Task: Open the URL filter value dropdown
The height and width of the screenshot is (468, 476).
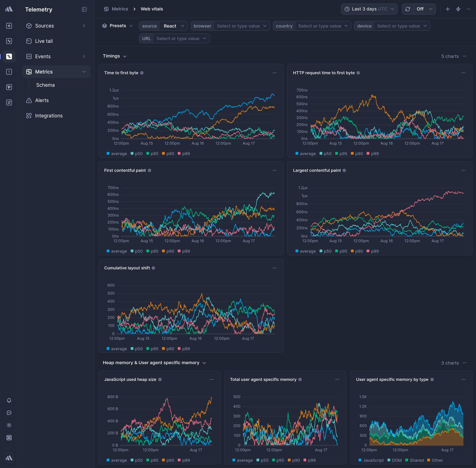Action: [182, 39]
